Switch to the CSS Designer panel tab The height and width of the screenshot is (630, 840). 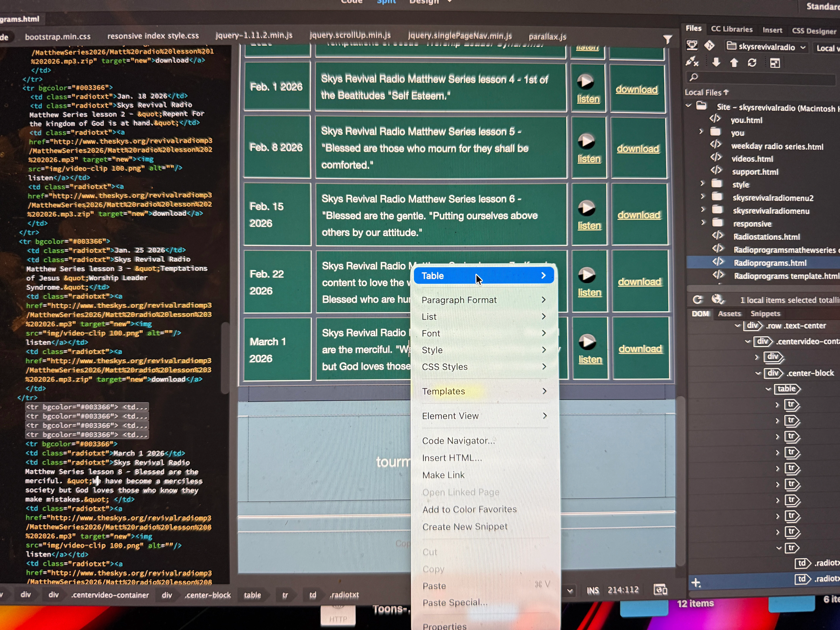click(x=813, y=31)
